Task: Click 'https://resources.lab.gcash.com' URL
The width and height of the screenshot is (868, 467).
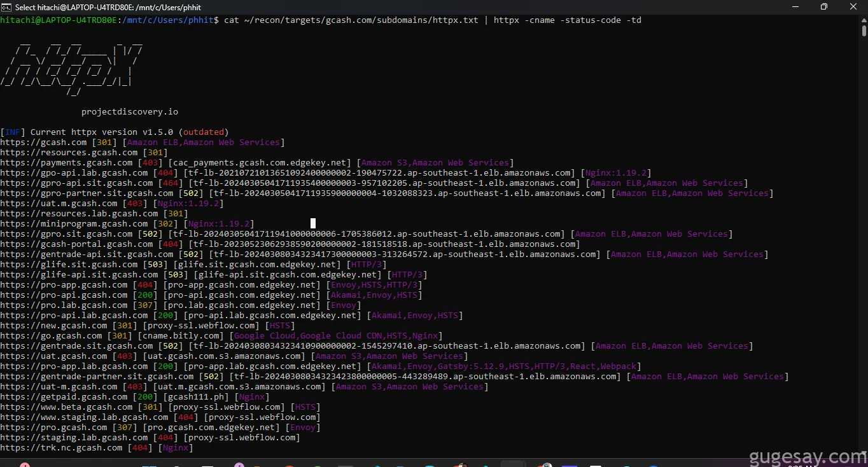Action: [79, 213]
